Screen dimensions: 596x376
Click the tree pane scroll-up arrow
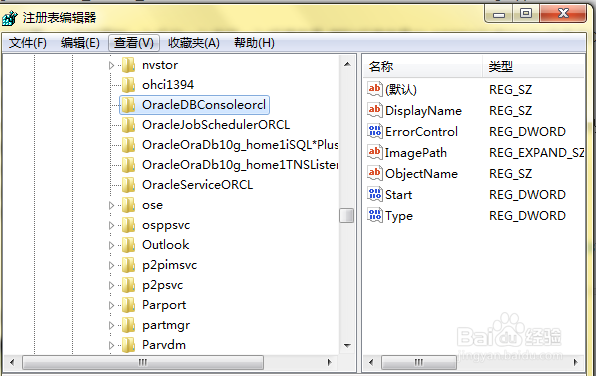[x=347, y=64]
